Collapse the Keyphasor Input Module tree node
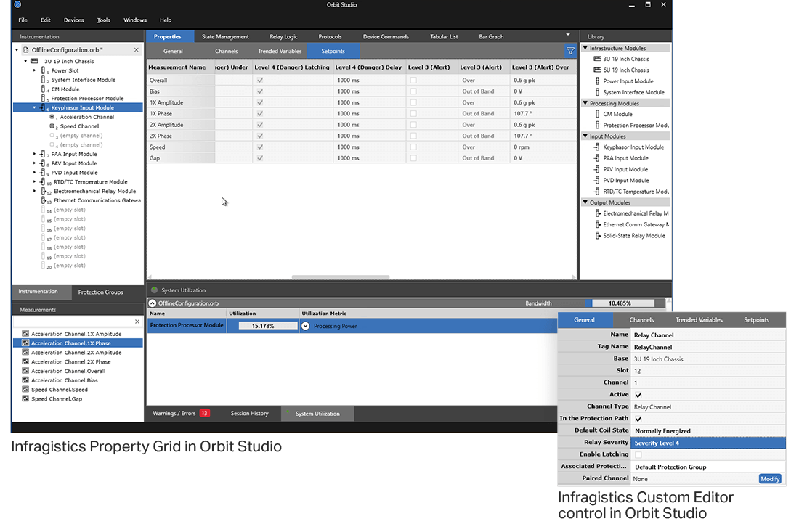The width and height of the screenshot is (799, 532). click(35, 107)
